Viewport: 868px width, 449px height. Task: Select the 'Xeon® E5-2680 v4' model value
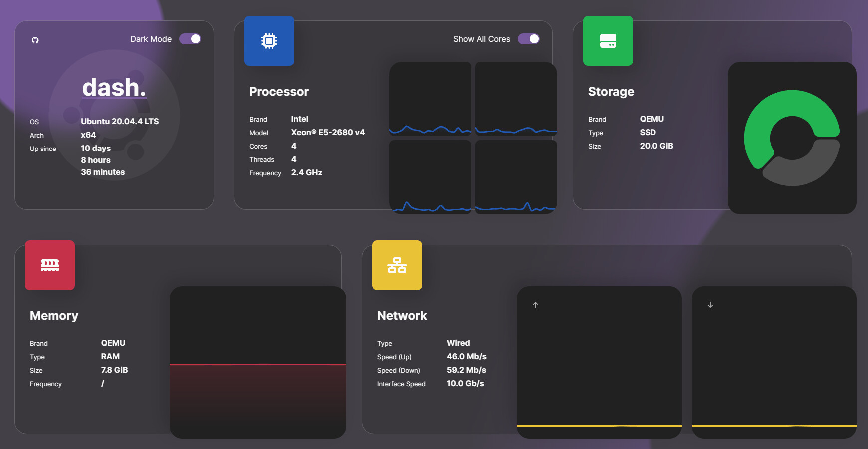pos(328,132)
